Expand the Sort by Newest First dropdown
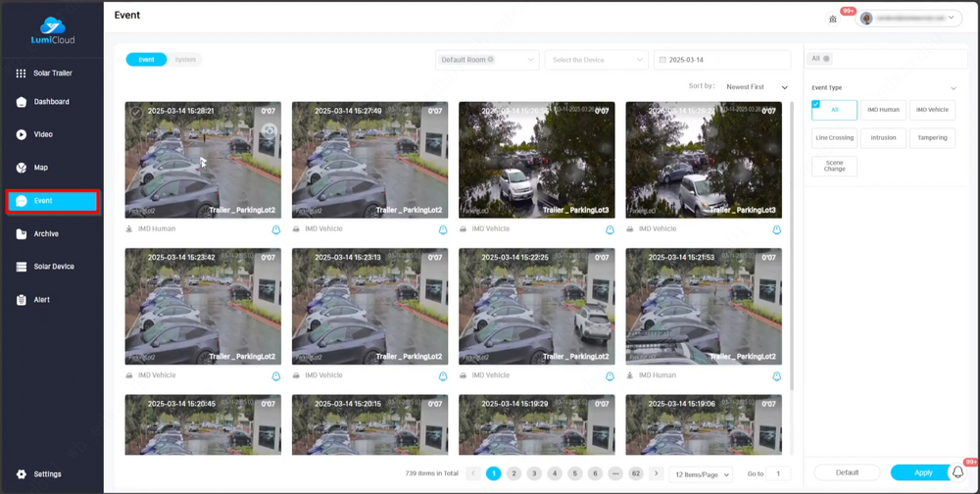The width and height of the screenshot is (980, 494). [757, 87]
